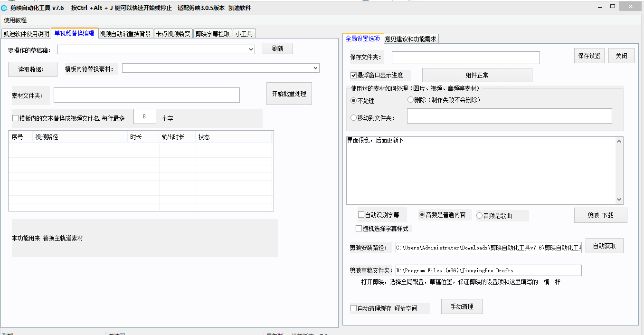Check 自动清理缓存 释放空间 option

pyautogui.click(x=353, y=308)
